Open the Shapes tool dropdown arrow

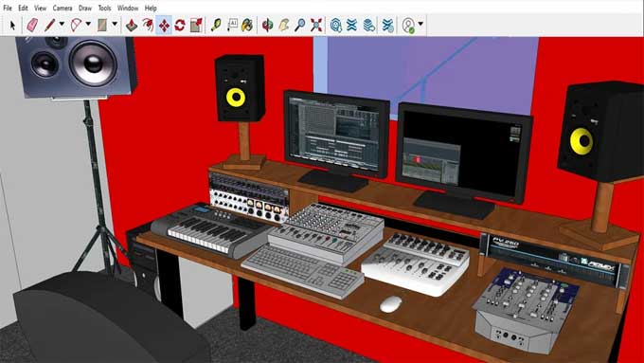pos(115,24)
